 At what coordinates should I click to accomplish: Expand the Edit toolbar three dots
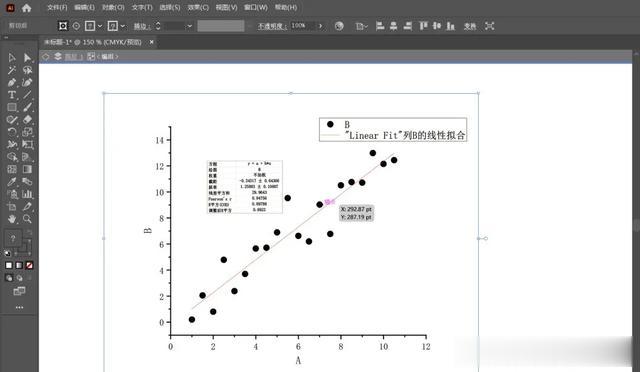[19, 307]
